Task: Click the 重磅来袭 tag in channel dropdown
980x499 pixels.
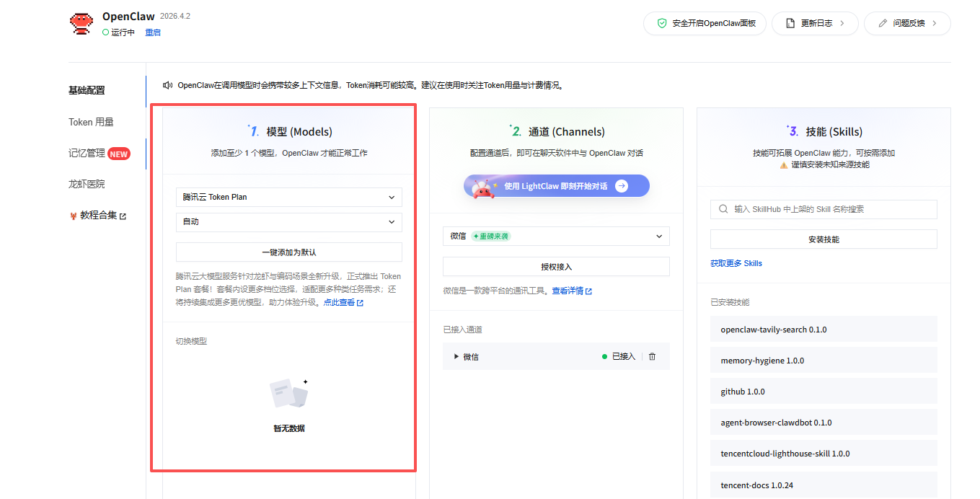Action: click(x=491, y=236)
